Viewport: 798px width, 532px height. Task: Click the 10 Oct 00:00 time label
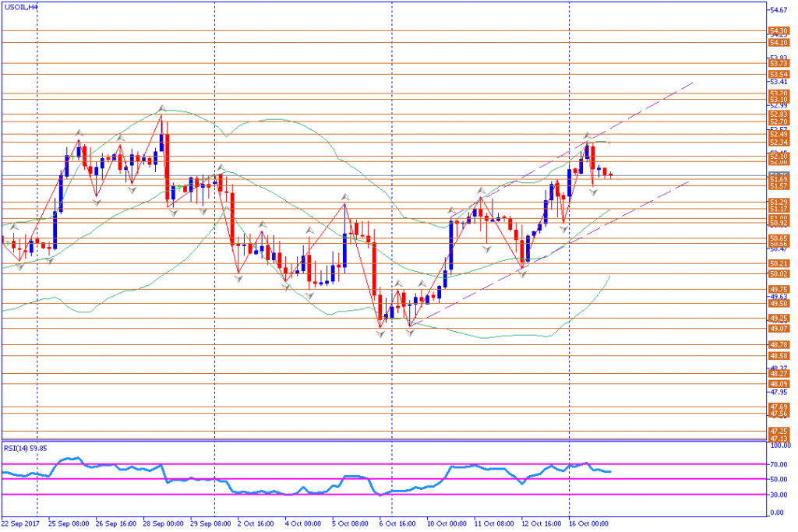(x=445, y=523)
